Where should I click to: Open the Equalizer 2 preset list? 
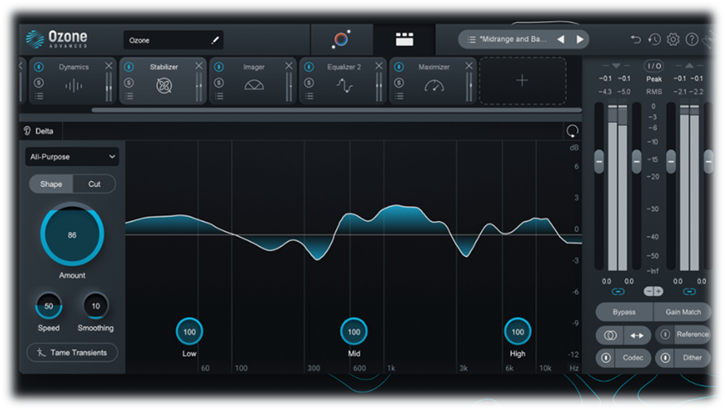[309, 96]
